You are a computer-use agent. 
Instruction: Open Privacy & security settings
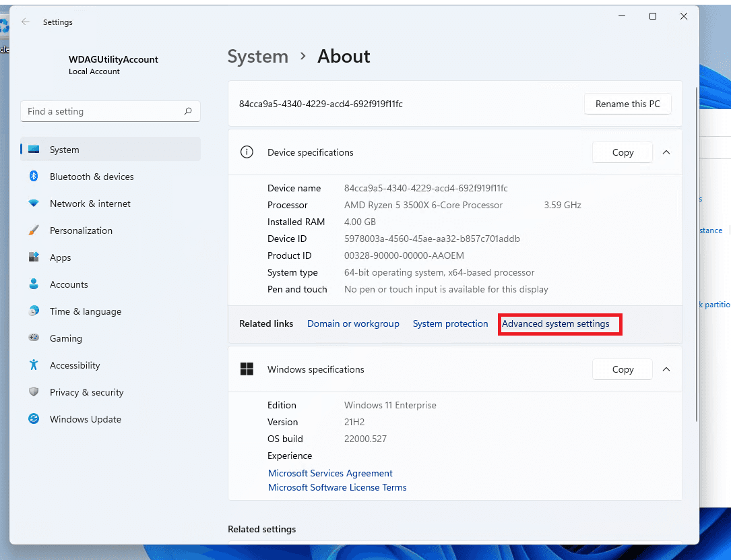click(110, 392)
